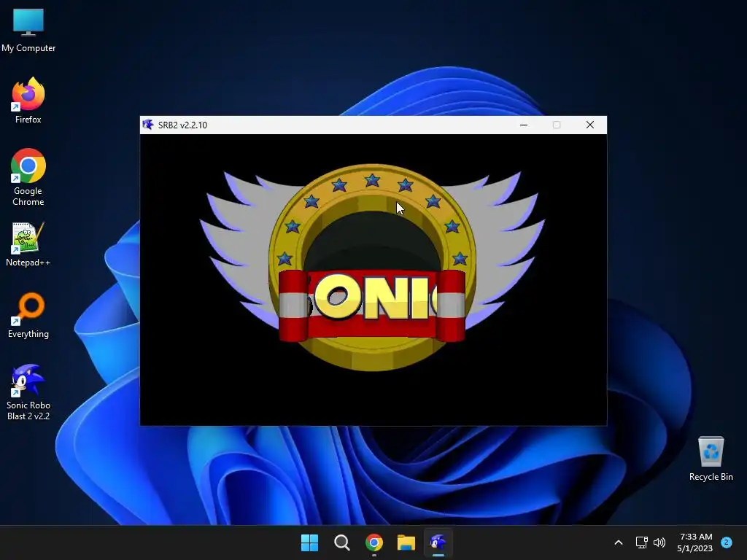Minimize the SRB2 v2.2.10 window
Screen dimensions: 747x560
(x=524, y=125)
